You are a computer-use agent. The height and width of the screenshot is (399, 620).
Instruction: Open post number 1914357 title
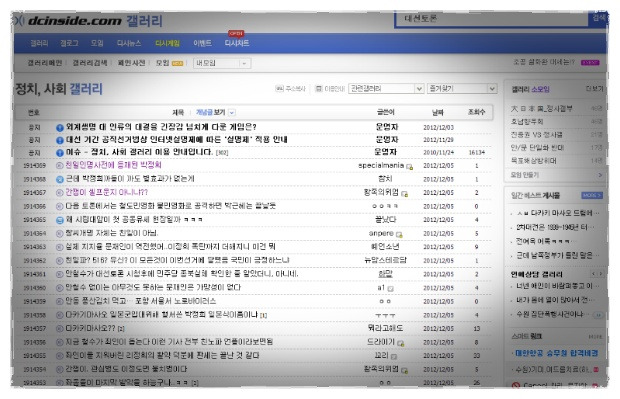pos(91,328)
